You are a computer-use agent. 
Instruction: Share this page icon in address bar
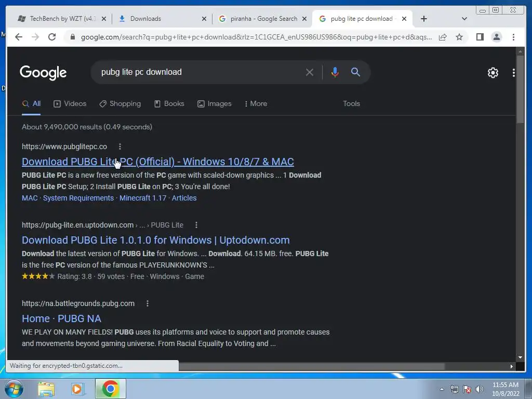click(443, 37)
